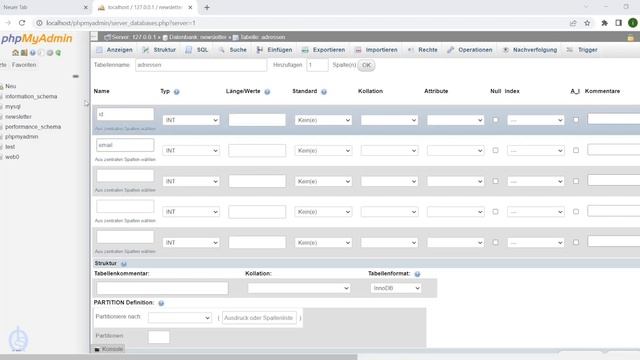
Task: Toggle Null checkbox for id row
Action: [x=495, y=120]
